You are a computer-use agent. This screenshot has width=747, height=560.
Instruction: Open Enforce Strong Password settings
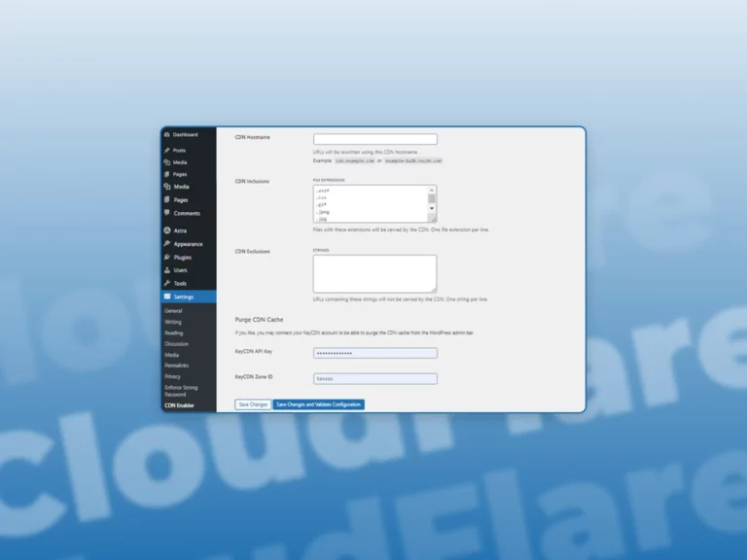click(x=181, y=391)
